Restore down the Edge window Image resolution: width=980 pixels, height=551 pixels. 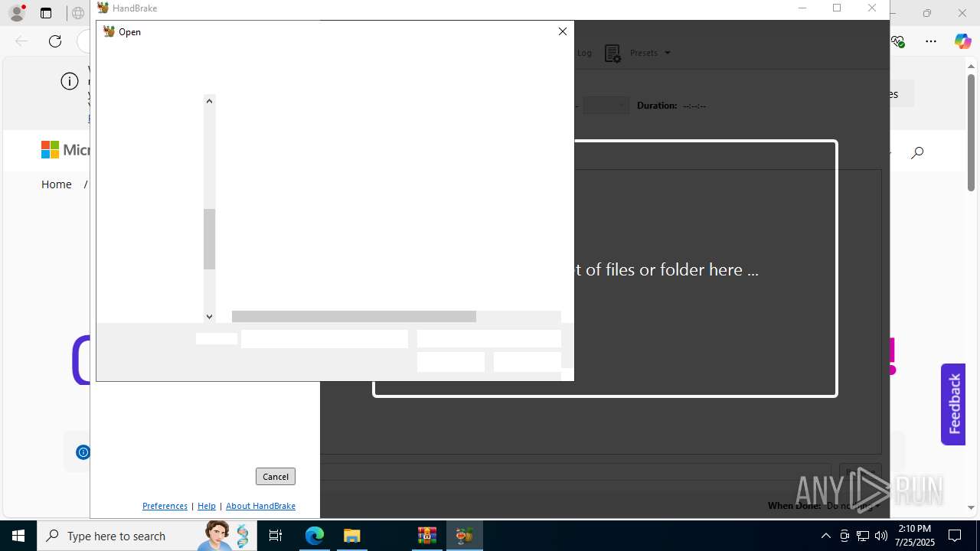(927, 13)
